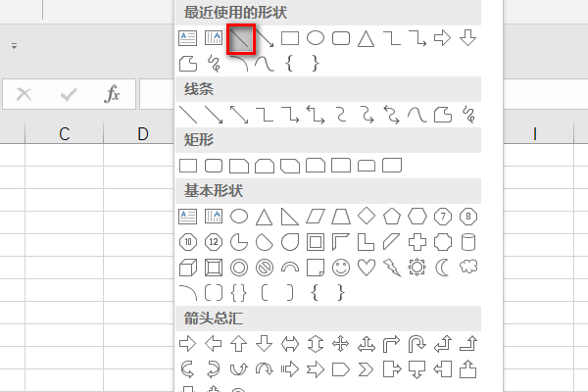
Task: Pick the Oval in recently used shapes
Action: coord(316,38)
